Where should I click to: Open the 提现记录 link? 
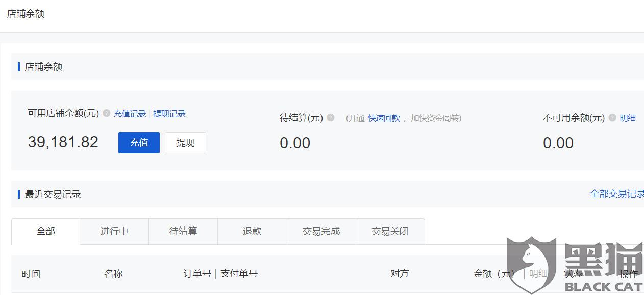pyautogui.click(x=169, y=114)
